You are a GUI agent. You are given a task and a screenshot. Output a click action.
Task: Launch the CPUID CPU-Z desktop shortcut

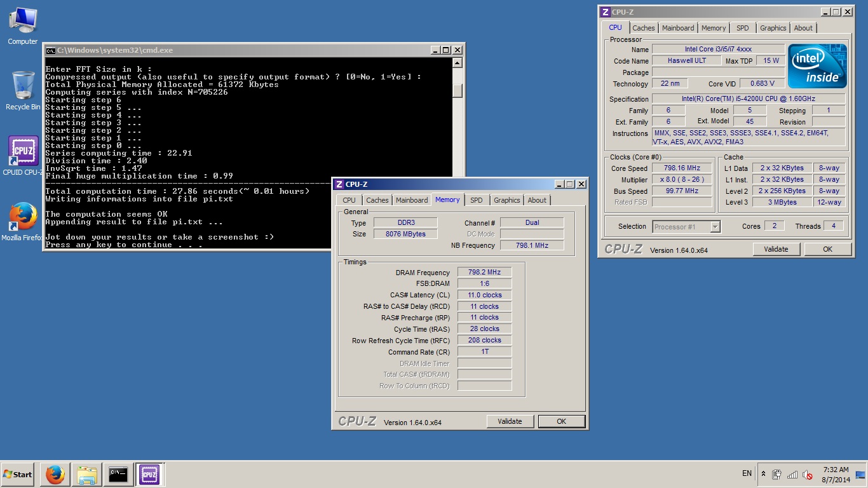[24, 156]
